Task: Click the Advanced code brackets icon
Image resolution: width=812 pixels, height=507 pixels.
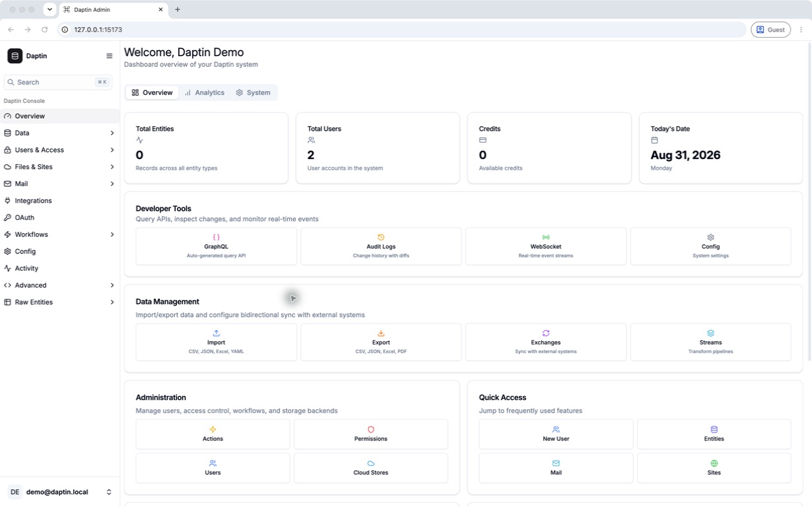Action: click(x=8, y=285)
